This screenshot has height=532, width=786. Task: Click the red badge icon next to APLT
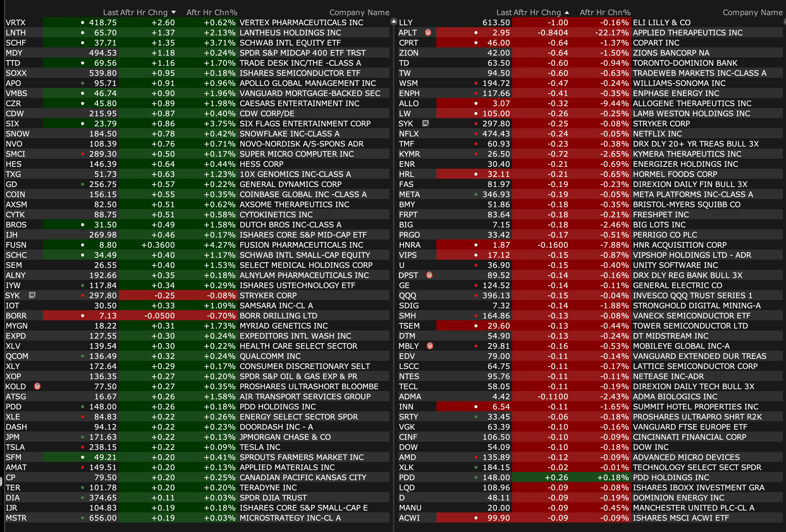coord(428,33)
